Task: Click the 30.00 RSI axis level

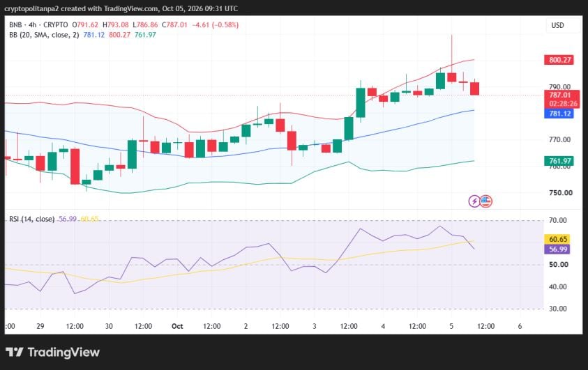Action: click(x=557, y=309)
